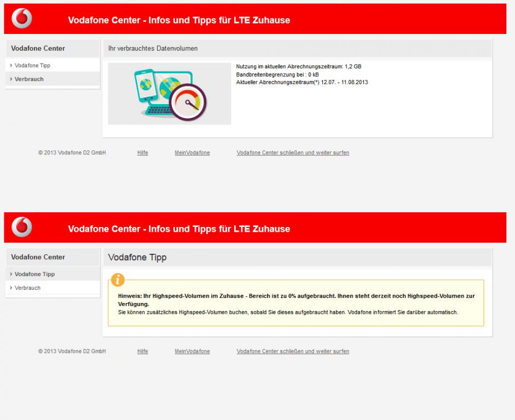The height and width of the screenshot is (420, 515).
Task: Open the lower MeinVodafone footer link
Action: click(192, 351)
